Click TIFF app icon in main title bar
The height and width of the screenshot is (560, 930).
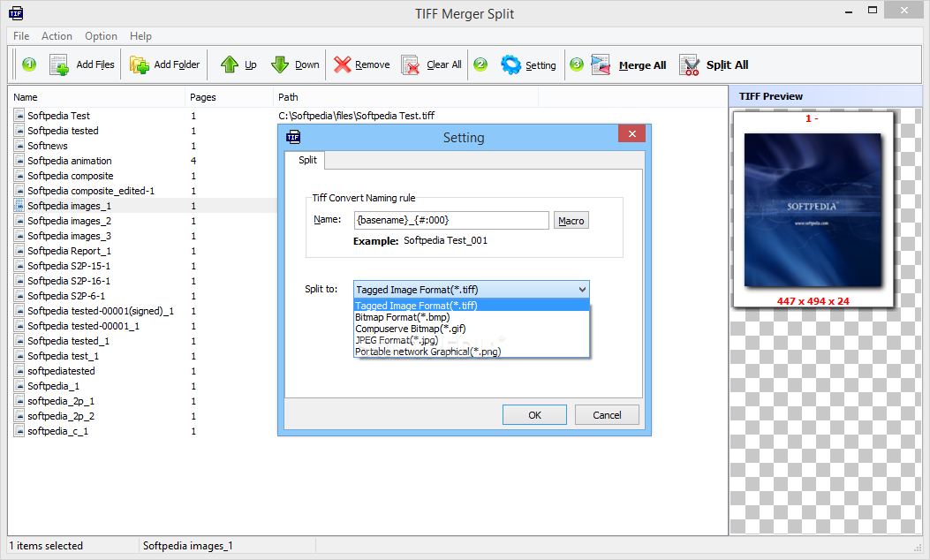(x=16, y=13)
